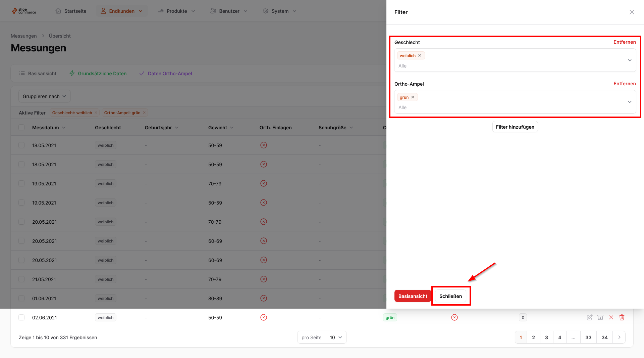Image resolution: width=644 pixels, height=358 pixels.
Task: Click the red X icon beside the trash icon
Action: (611, 317)
